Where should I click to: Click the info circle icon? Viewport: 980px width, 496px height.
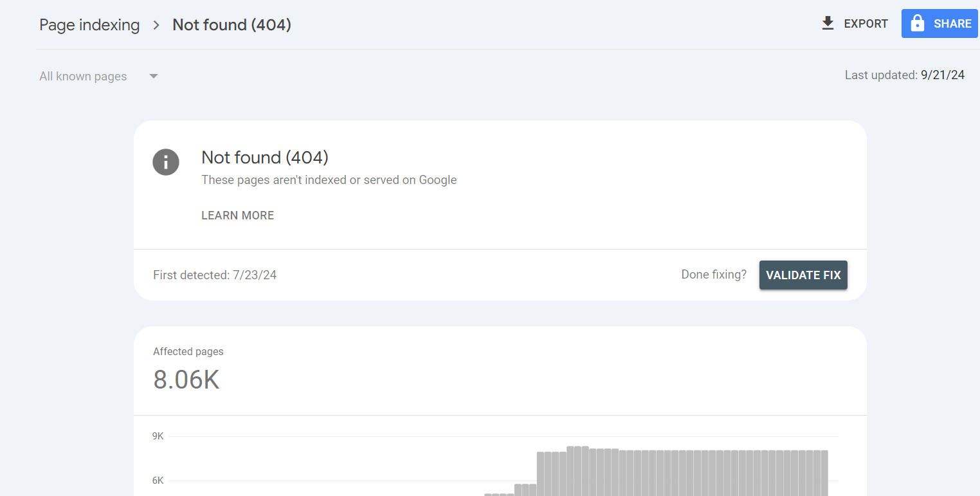[x=166, y=161]
